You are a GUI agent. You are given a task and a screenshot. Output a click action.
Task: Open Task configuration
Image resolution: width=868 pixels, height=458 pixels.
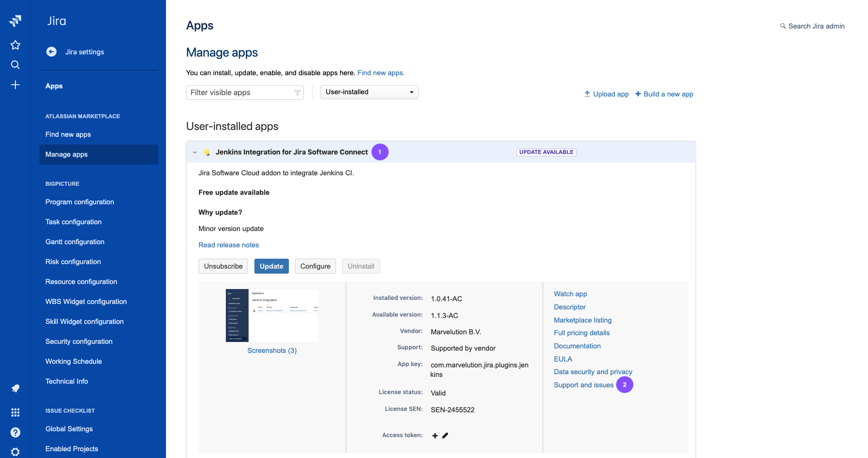pos(73,222)
